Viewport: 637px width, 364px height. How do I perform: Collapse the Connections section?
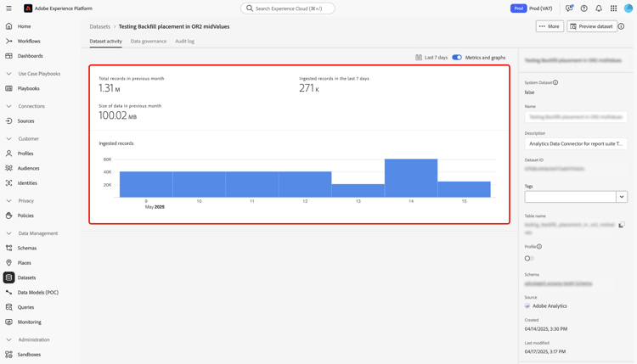click(9, 106)
